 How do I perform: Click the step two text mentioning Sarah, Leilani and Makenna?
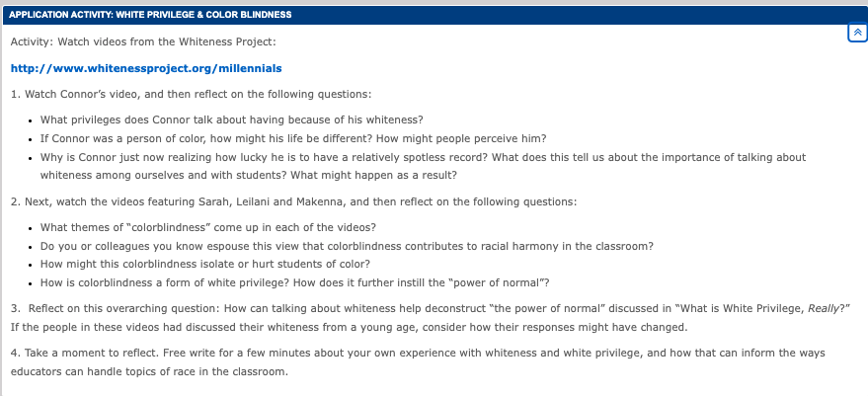pos(293,201)
